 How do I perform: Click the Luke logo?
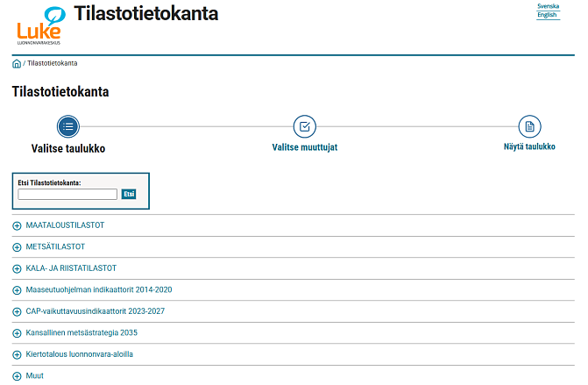tap(41, 25)
